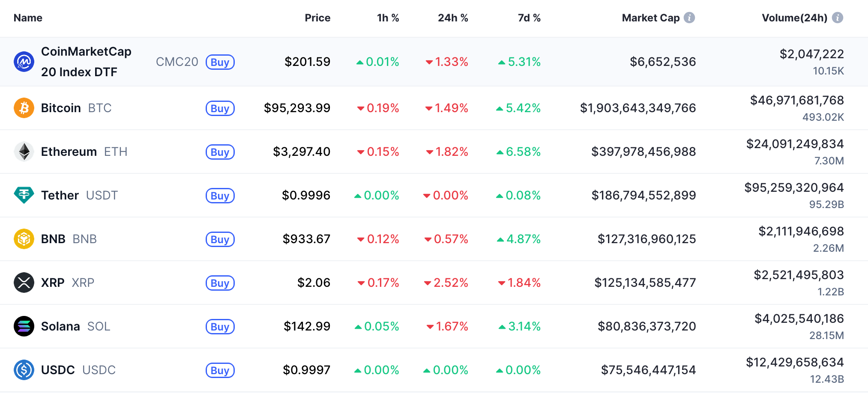
Task: Sort by the 7d % column header
Action: [x=529, y=18]
